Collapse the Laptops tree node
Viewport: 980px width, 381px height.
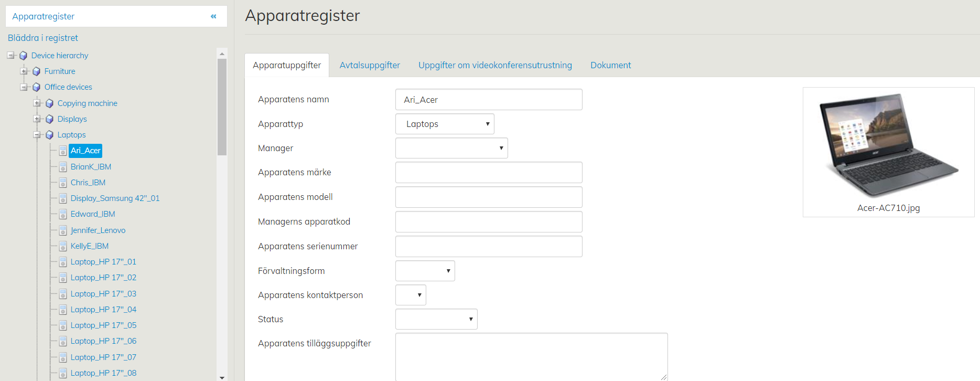point(37,135)
